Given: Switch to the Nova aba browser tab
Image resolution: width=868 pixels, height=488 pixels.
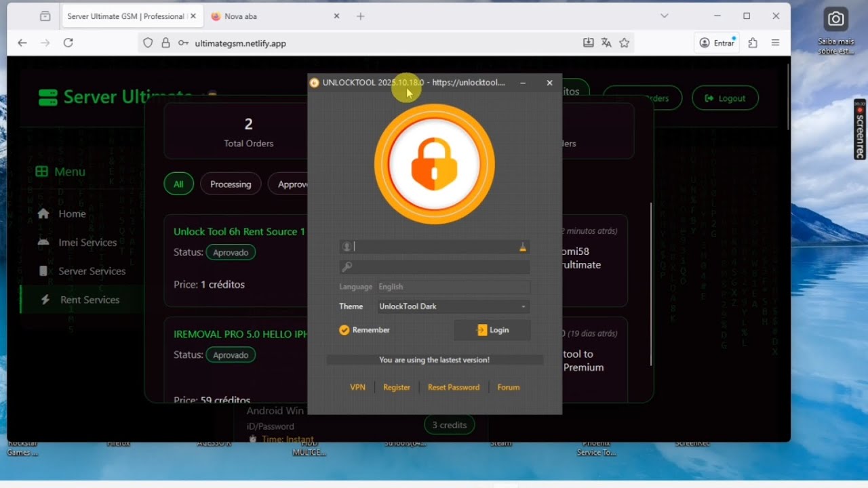Looking at the screenshot, I should tap(241, 16).
